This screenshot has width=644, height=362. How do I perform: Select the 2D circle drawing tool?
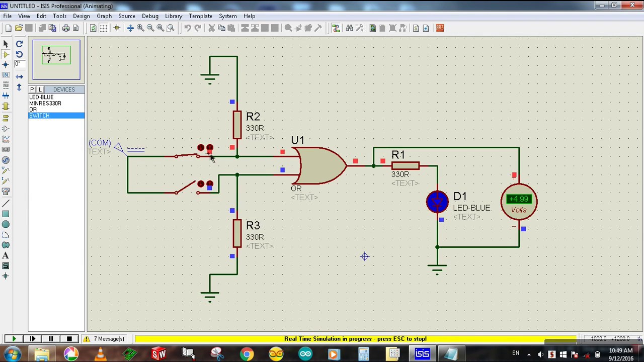click(x=6, y=224)
